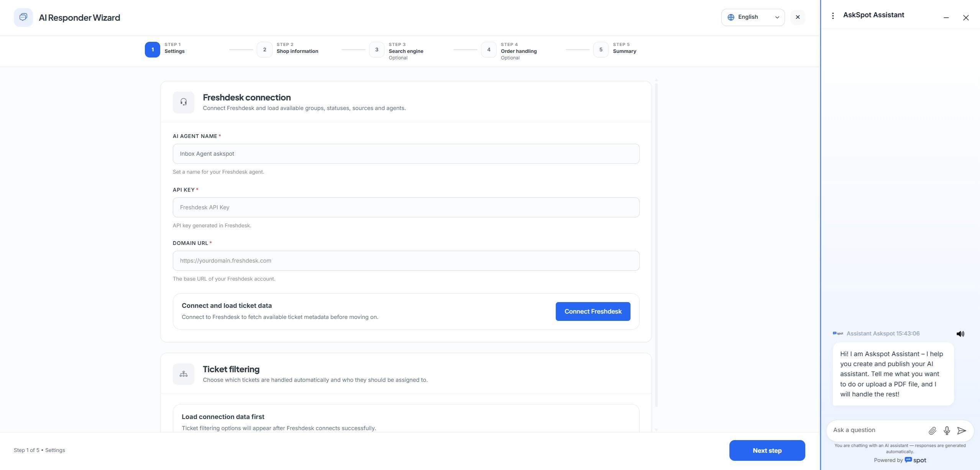Click the small spot avatar logo in chat

pos(838,334)
